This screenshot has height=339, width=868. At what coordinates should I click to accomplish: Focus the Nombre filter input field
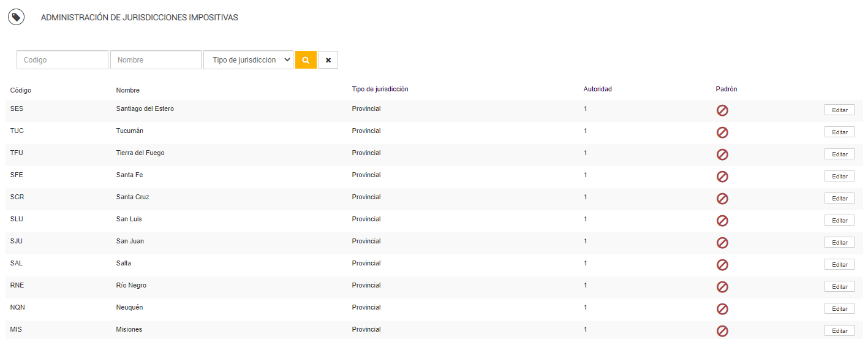(x=156, y=60)
